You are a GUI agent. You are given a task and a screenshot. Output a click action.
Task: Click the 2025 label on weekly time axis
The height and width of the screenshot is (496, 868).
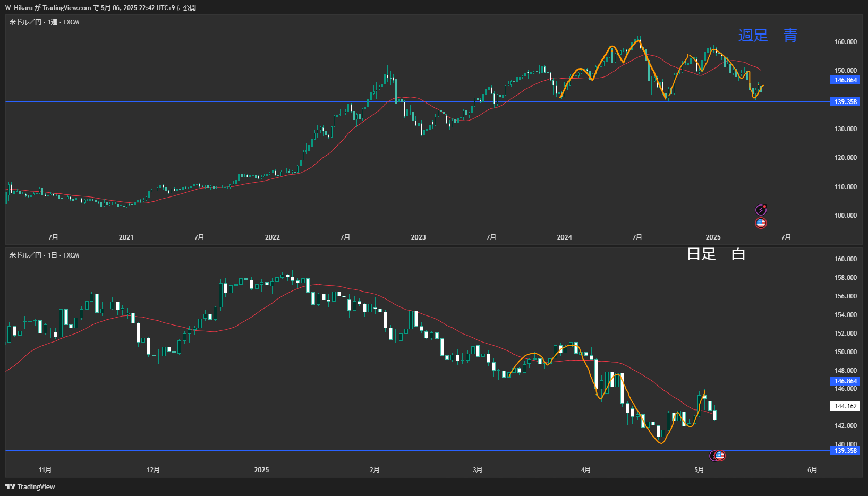coord(713,237)
